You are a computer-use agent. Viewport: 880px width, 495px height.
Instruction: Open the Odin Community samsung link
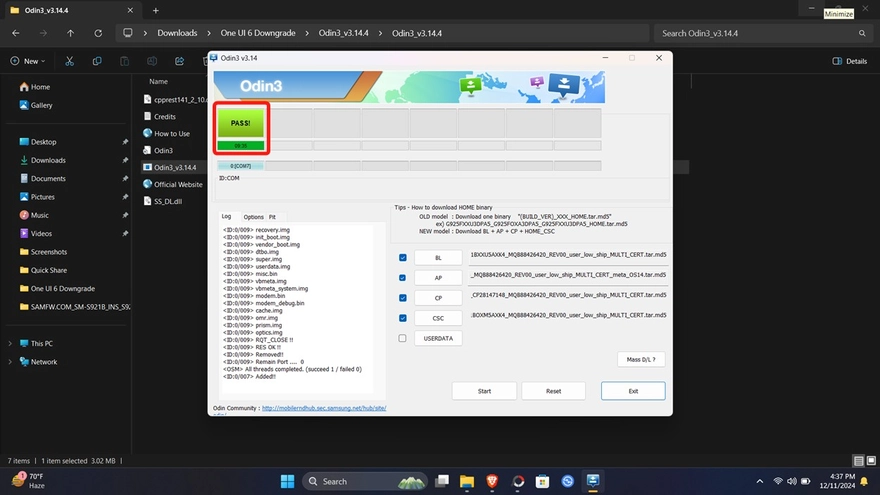tap(324, 408)
